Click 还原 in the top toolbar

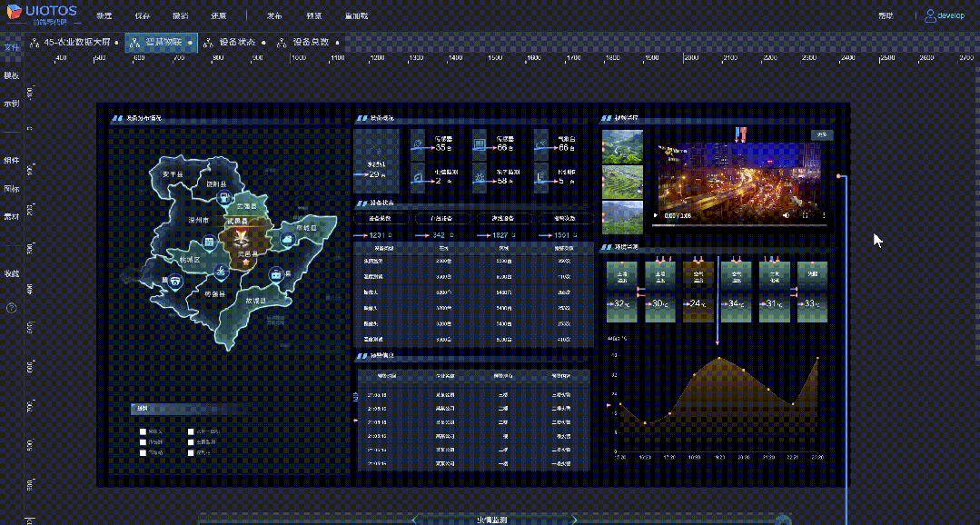pyautogui.click(x=218, y=15)
